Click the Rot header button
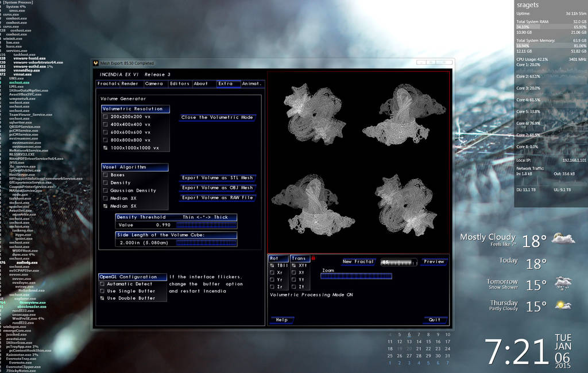588x373 pixels. point(278,259)
